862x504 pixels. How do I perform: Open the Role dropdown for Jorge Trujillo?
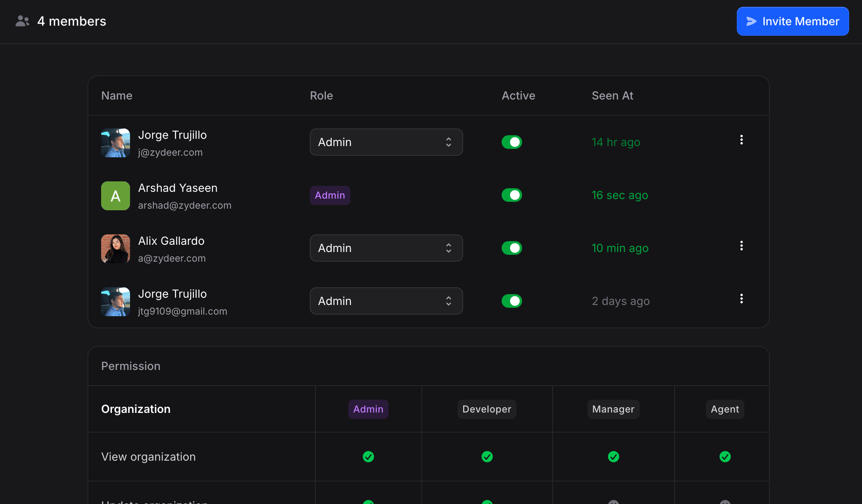[386, 142]
